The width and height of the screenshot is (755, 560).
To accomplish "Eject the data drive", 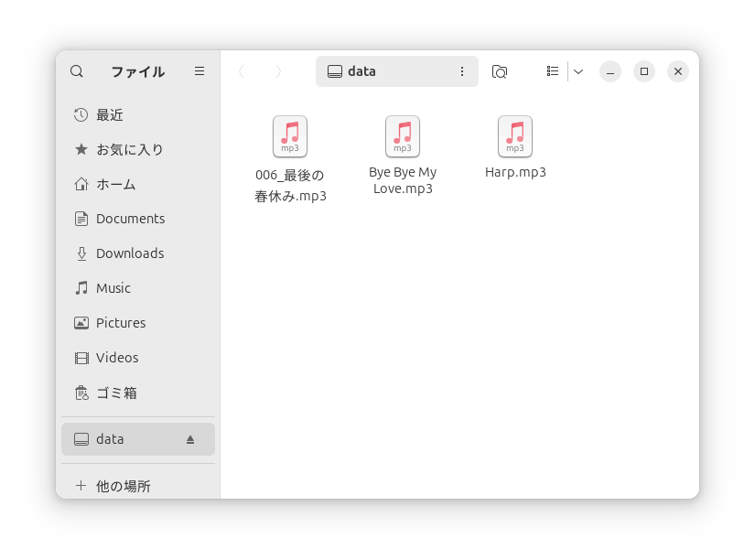I will pyautogui.click(x=190, y=439).
